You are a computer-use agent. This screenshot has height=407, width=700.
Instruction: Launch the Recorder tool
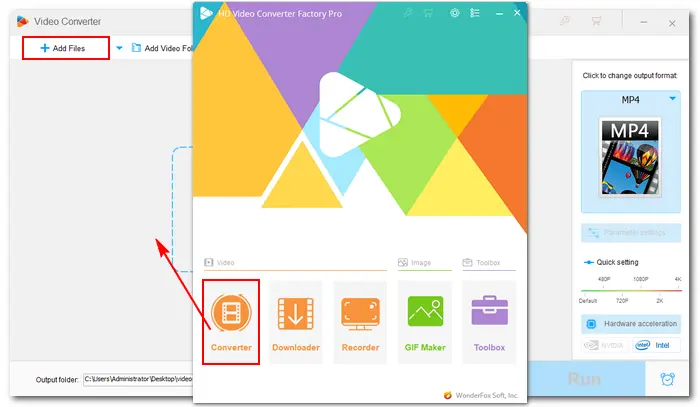(360, 322)
